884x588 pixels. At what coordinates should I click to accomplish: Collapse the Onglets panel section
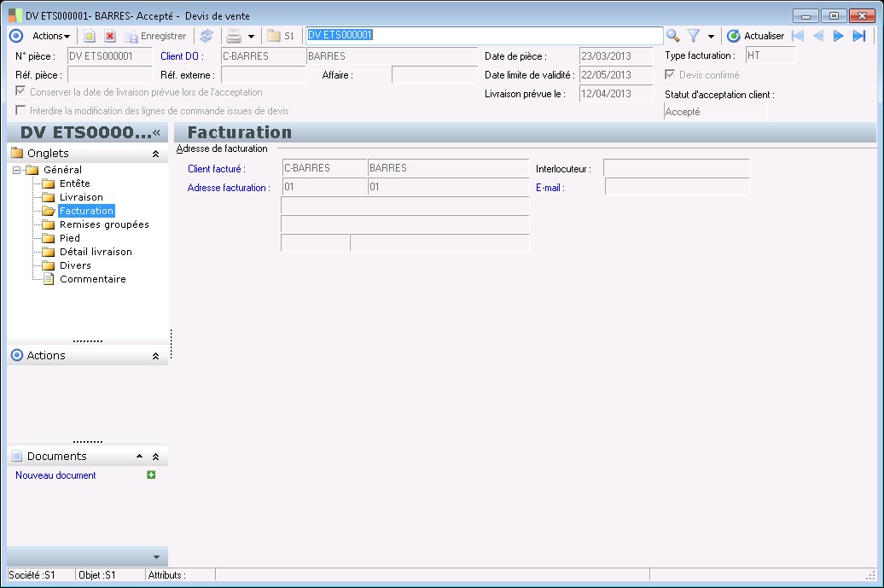155,154
